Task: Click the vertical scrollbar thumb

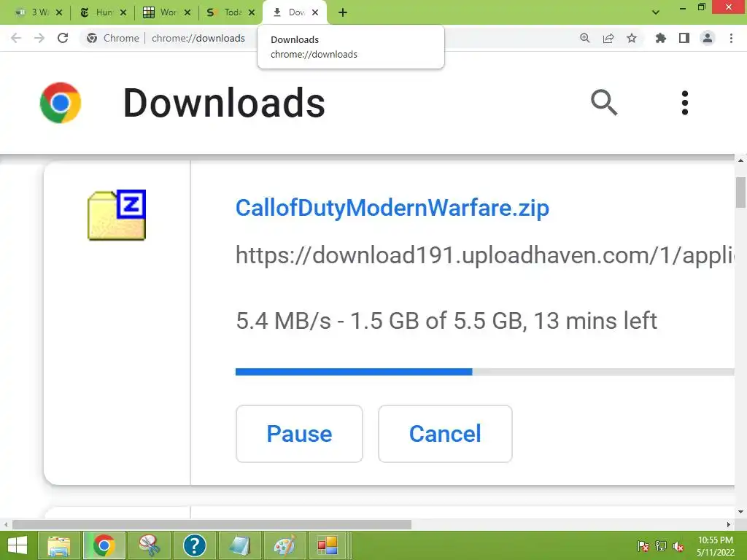Action: [740, 192]
